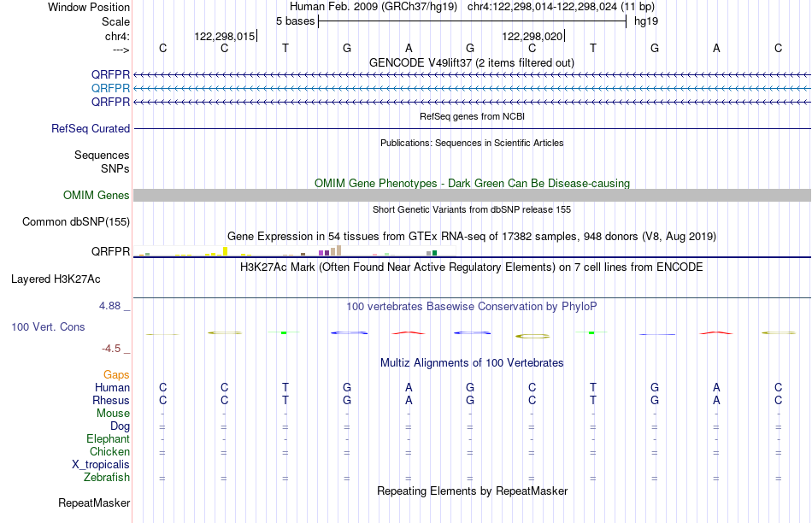Viewport: 812px width, 523px height.
Task: Click the light blue QRFPR transcript arrow line
Action: tap(473, 89)
